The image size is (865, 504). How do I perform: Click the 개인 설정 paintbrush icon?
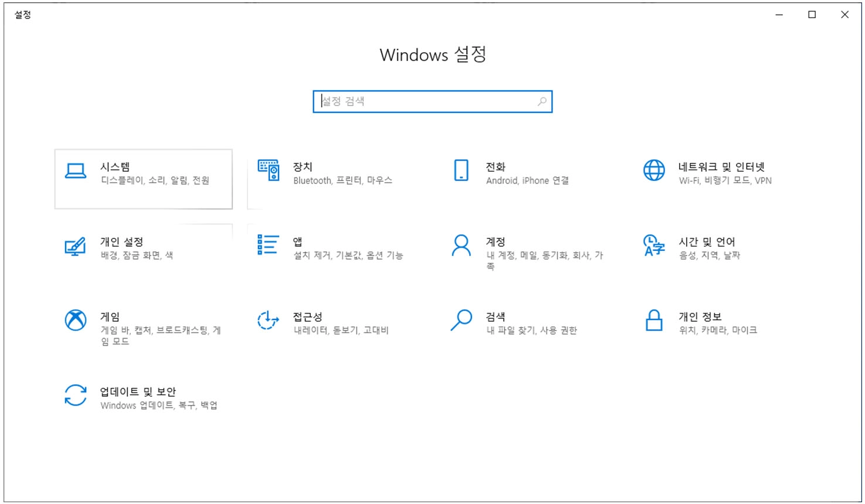[x=75, y=247]
